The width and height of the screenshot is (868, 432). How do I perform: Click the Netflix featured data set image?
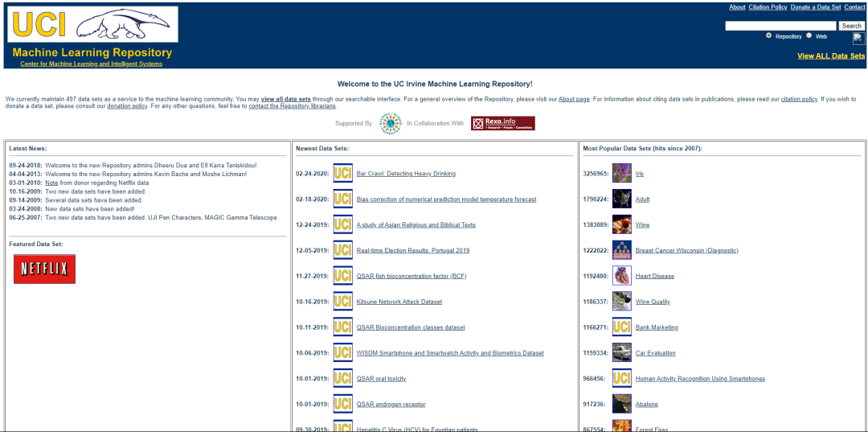[x=44, y=269]
